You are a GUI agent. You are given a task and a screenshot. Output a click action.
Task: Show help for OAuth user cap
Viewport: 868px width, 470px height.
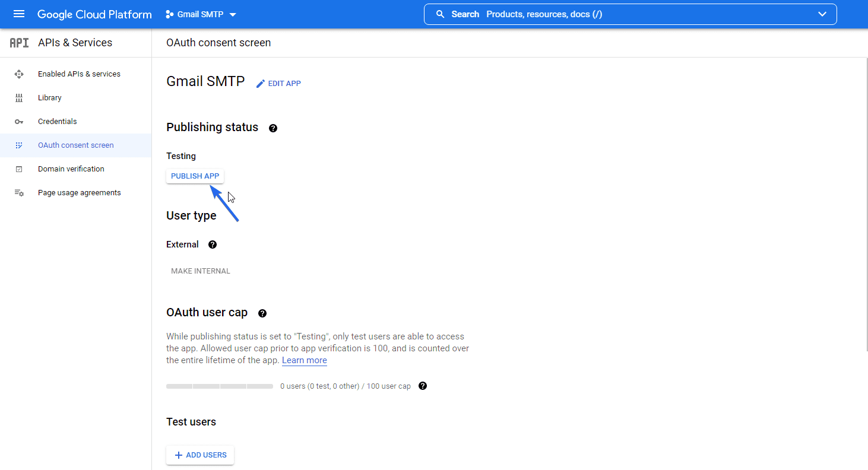click(x=262, y=313)
